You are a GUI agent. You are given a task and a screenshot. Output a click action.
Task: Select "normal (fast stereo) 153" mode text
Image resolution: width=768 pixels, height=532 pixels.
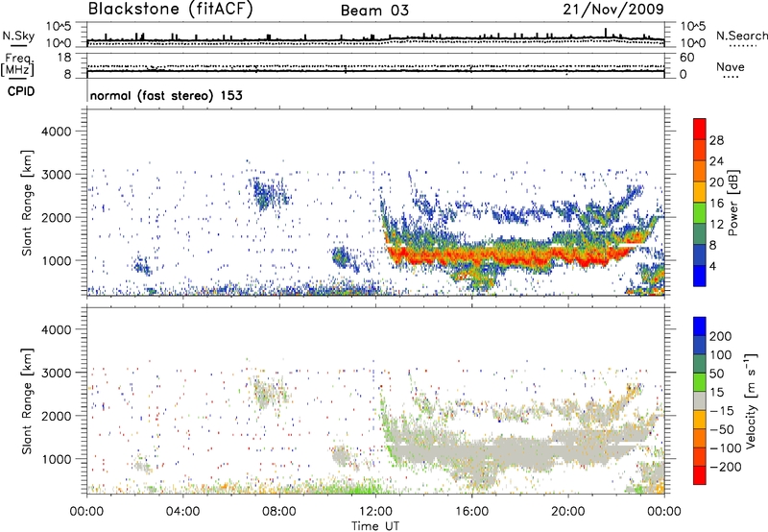(x=166, y=95)
